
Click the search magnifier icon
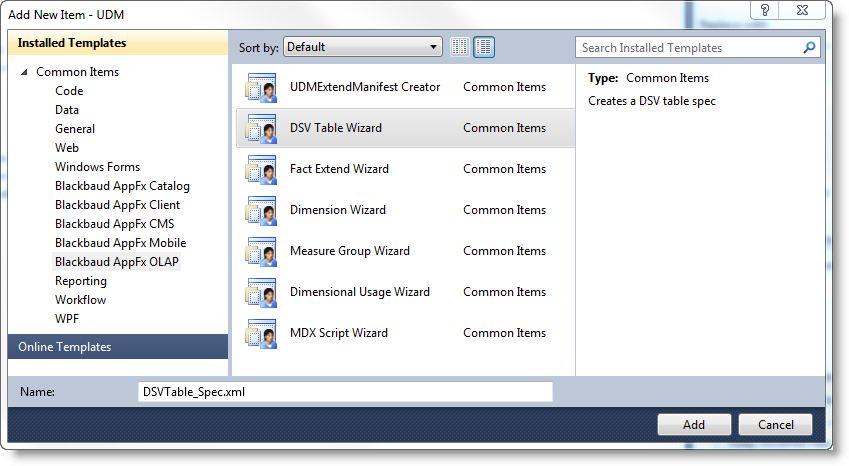point(809,48)
